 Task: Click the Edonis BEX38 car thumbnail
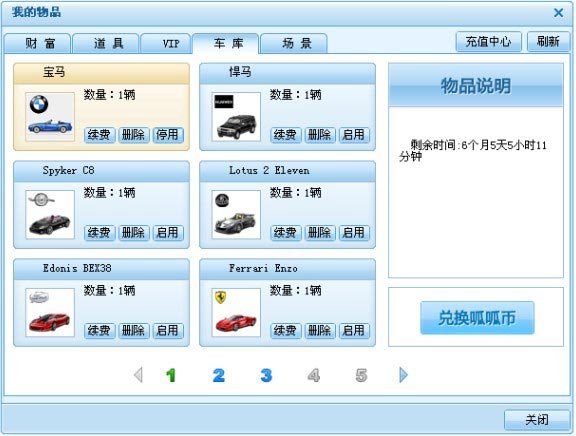50,313
